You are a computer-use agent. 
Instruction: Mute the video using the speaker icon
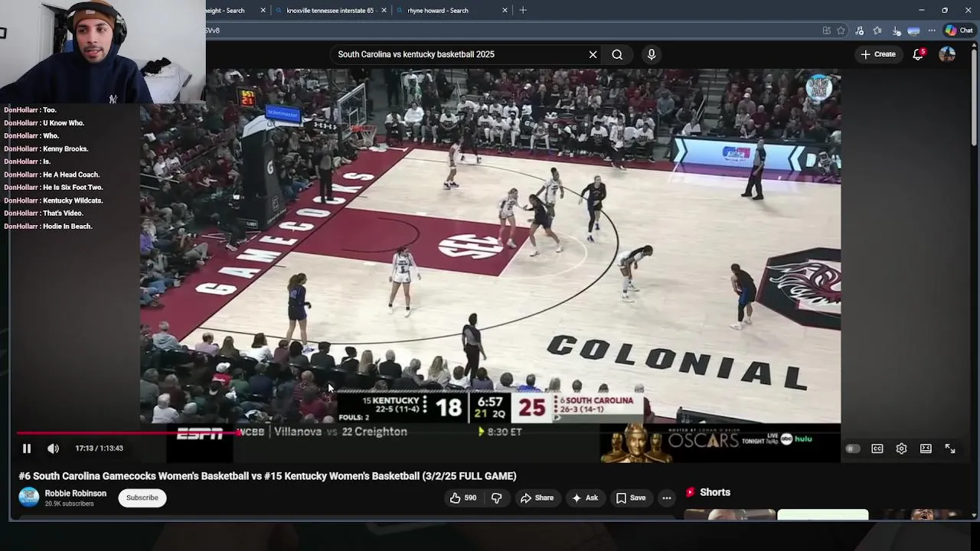(x=53, y=448)
